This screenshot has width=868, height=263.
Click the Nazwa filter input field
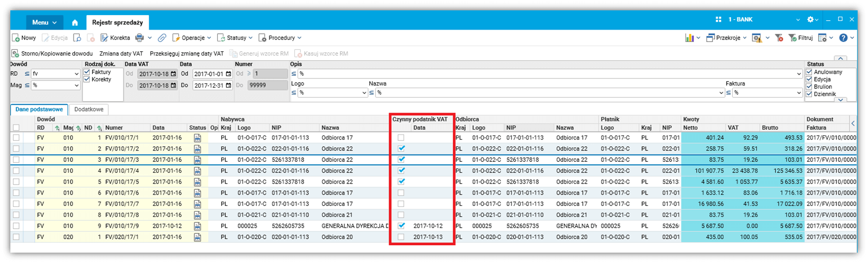(550, 93)
